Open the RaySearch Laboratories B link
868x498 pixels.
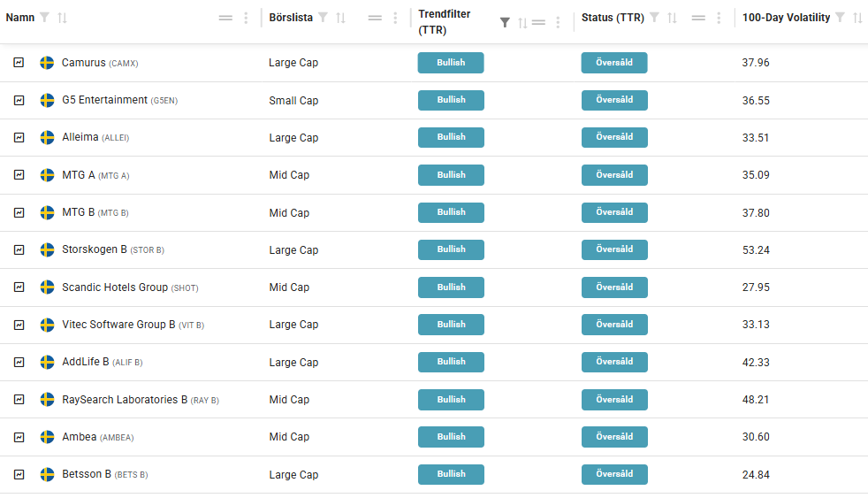point(141,400)
